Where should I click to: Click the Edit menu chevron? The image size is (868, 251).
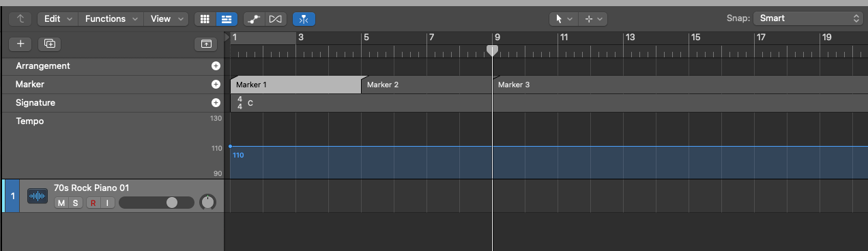(x=70, y=19)
